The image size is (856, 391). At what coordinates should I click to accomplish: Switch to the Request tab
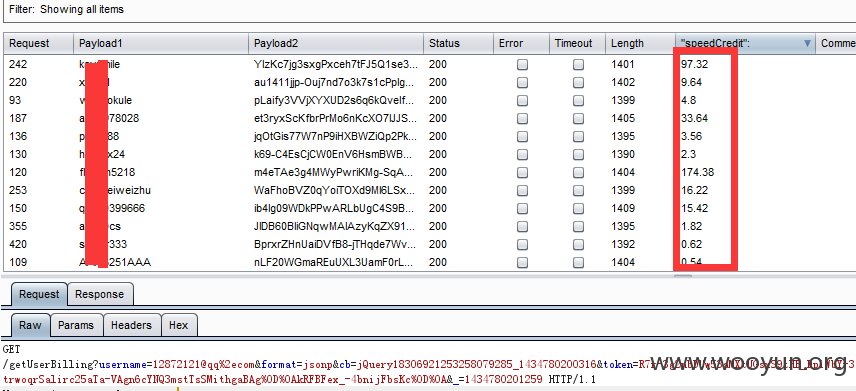click(x=39, y=294)
